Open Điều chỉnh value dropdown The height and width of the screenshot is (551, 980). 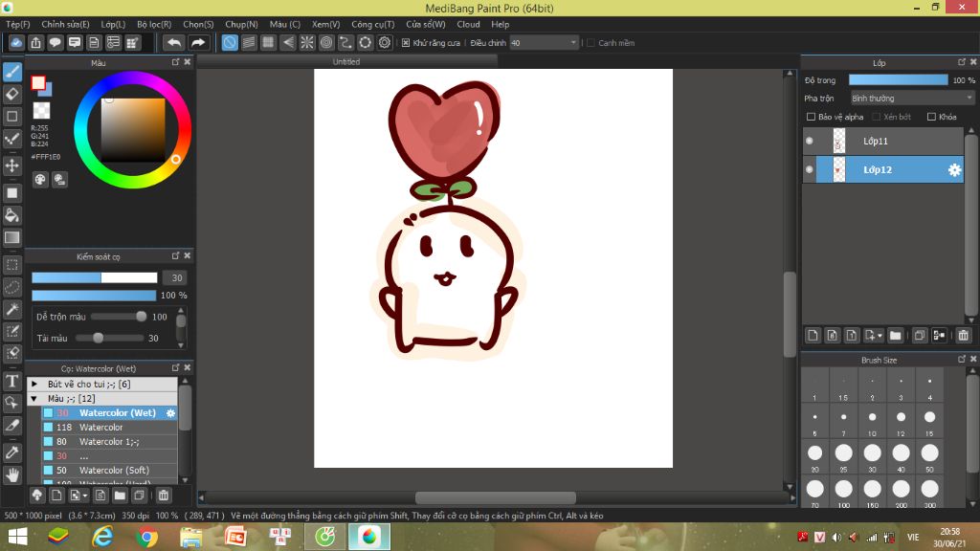(x=573, y=42)
